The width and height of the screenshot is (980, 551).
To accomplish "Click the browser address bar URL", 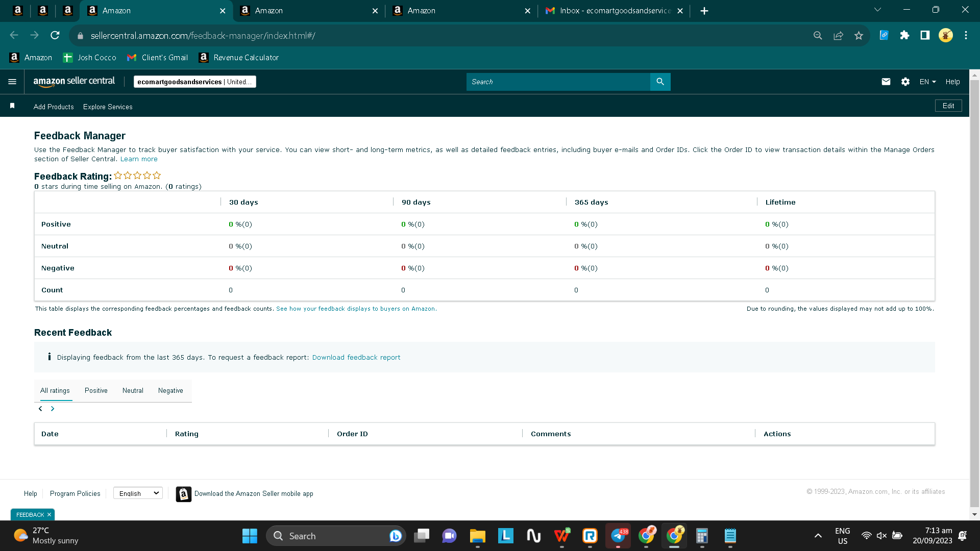I will click(x=203, y=36).
